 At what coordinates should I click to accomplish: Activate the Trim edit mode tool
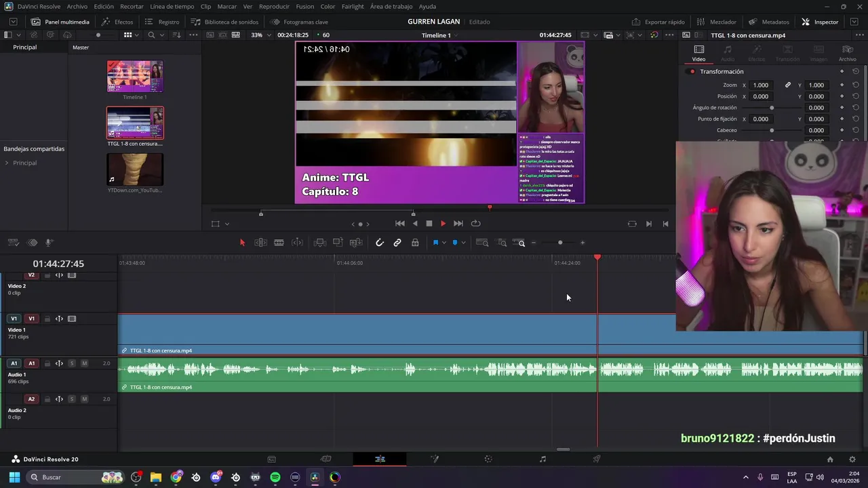(x=260, y=243)
